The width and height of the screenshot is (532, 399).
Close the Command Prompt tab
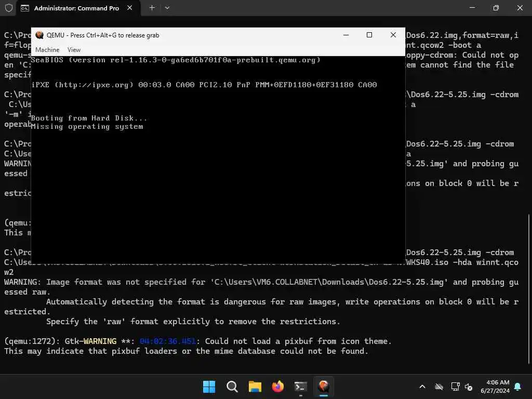coord(129,8)
